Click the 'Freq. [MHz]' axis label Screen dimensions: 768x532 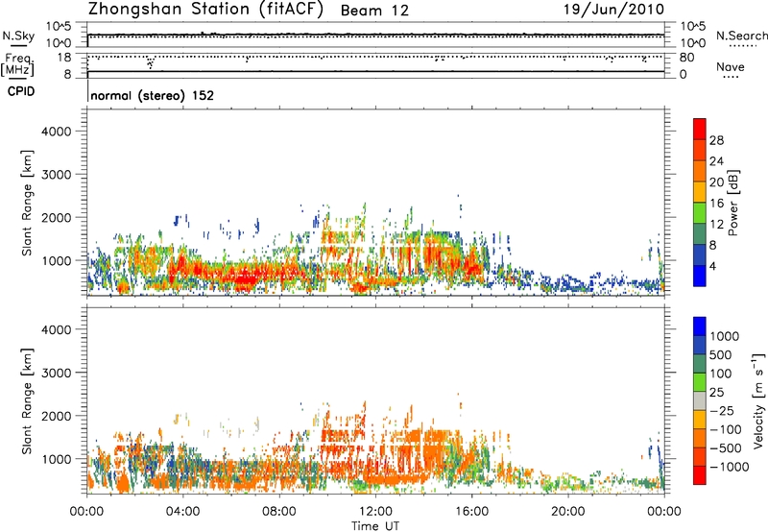(x=17, y=64)
